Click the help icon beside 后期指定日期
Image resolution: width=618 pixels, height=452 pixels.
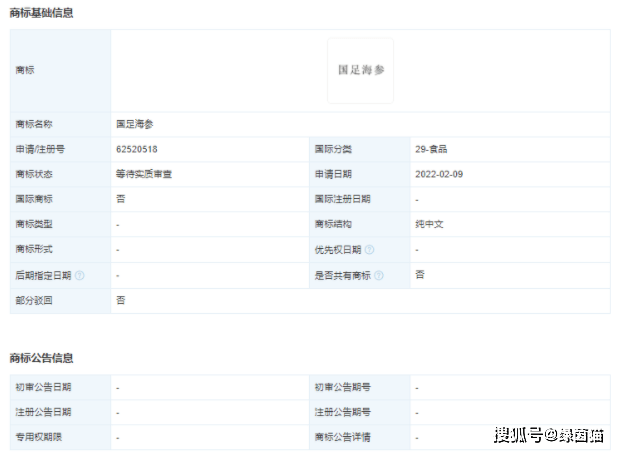[80, 275]
